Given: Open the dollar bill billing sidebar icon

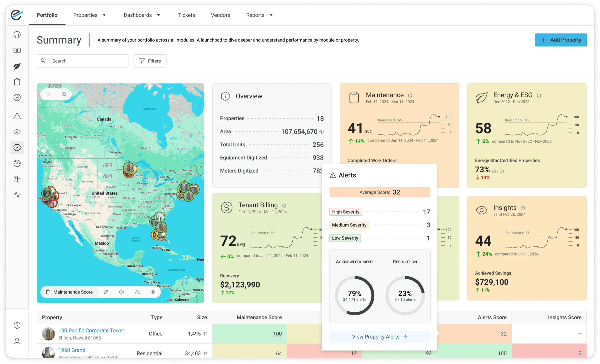Looking at the screenshot, I should (x=17, y=50).
